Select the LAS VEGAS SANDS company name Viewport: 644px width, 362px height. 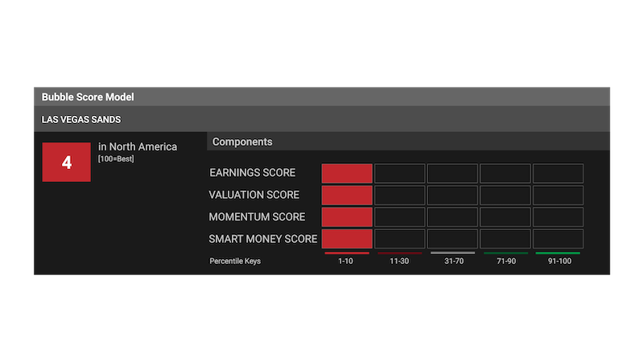[x=81, y=120]
